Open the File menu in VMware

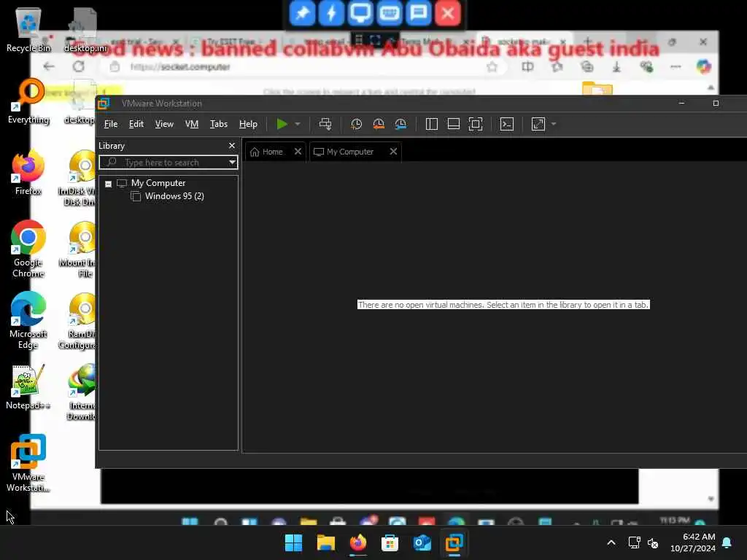pos(111,124)
